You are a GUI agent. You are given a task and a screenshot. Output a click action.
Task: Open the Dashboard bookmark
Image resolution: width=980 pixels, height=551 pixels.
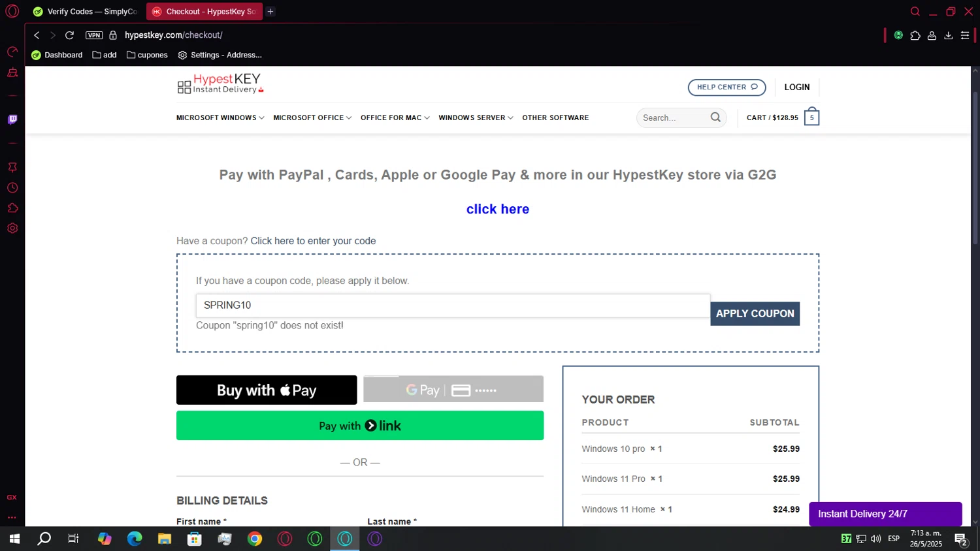point(57,55)
